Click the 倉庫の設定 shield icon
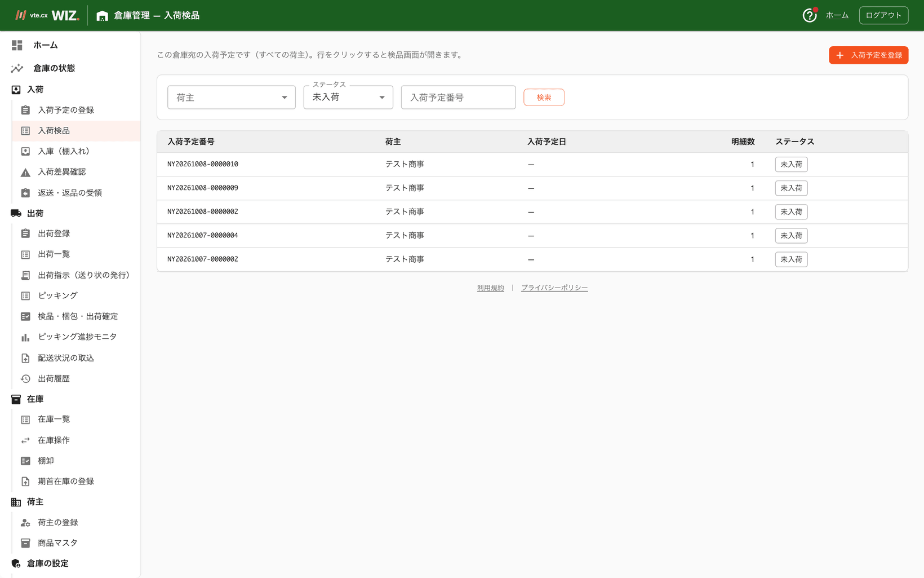 (16, 563)
